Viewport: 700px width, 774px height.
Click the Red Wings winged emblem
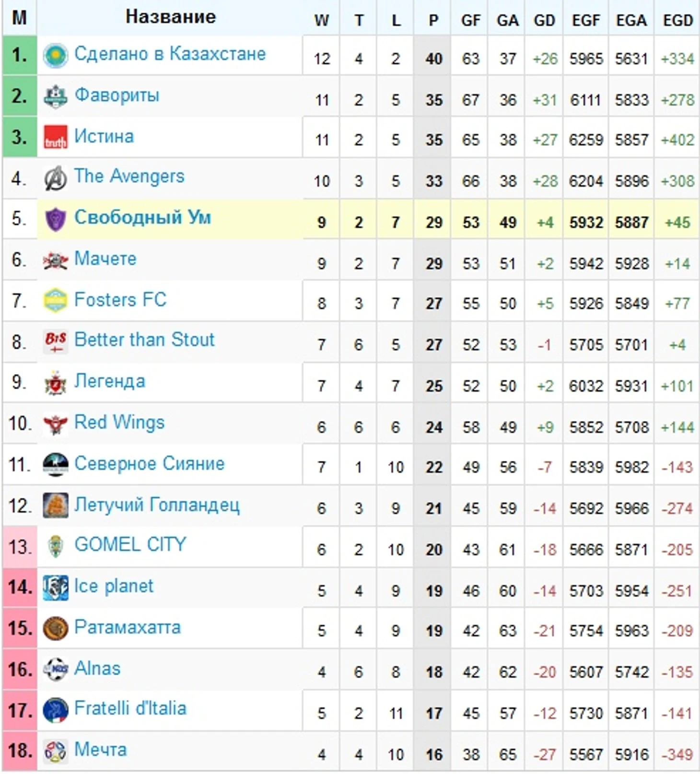55,424
